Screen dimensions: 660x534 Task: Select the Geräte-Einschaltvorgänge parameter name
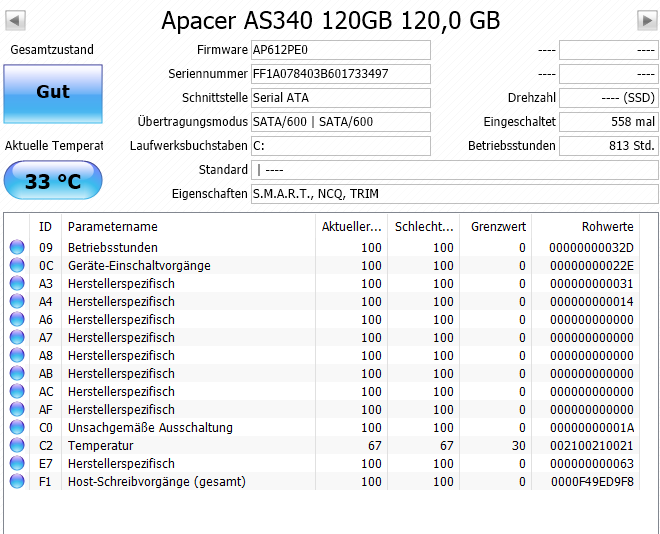tap(139, 266)
